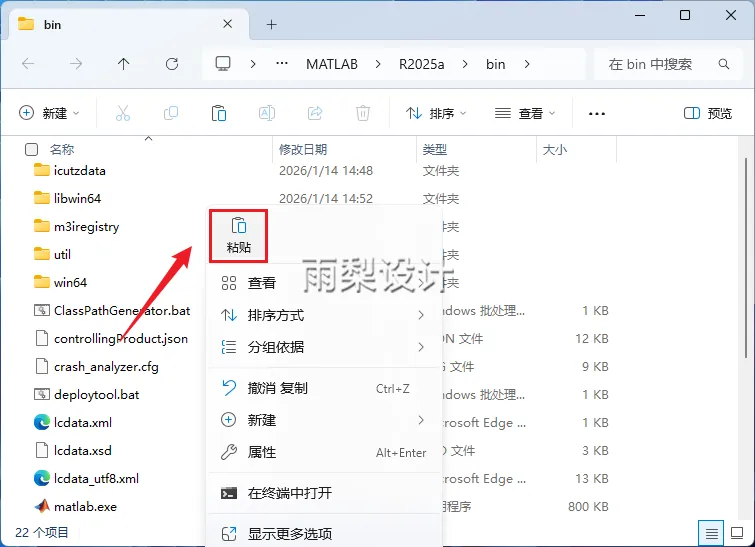This screenshot has width=755, height=547.
Task: Sort by the Size column header
Action: [555, 150]
